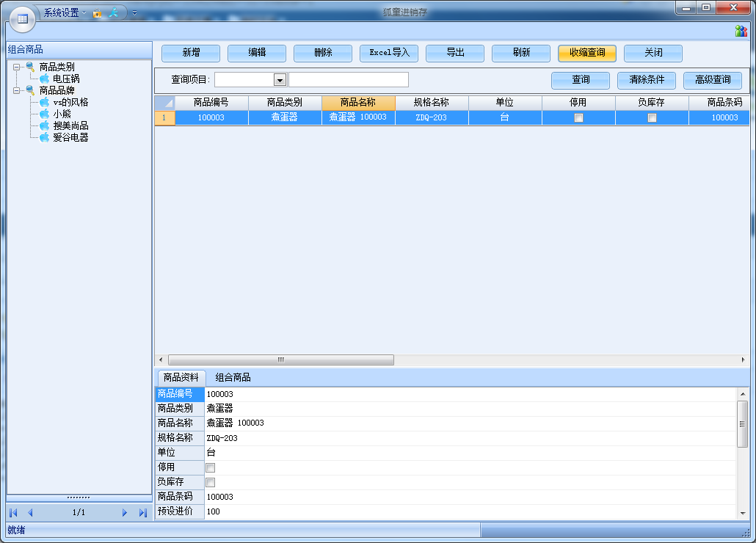Toggle the 停用 checkbox in the grid row
The height and width of the screenshot is (543, 756).
[578, 117]
